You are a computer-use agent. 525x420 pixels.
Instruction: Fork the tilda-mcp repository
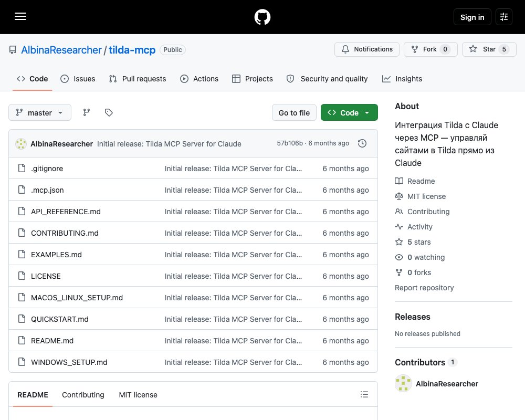click(430, 49)
